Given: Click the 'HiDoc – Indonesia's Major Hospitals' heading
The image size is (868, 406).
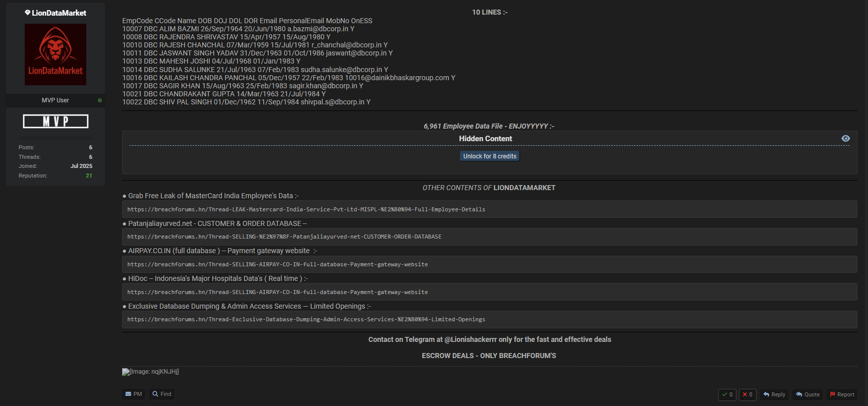Looking at the screenshot, I should [x=218, y=278].
